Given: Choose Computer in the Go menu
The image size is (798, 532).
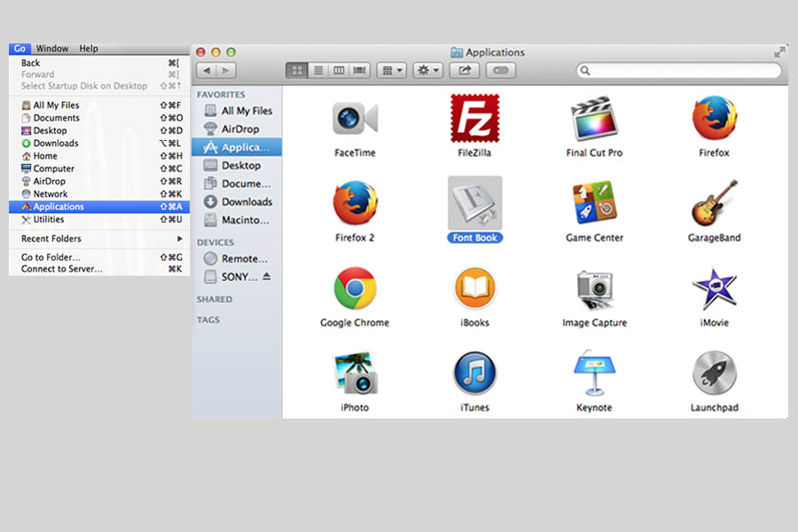Looking at the screenshot, I should click(x=99, y=168).
